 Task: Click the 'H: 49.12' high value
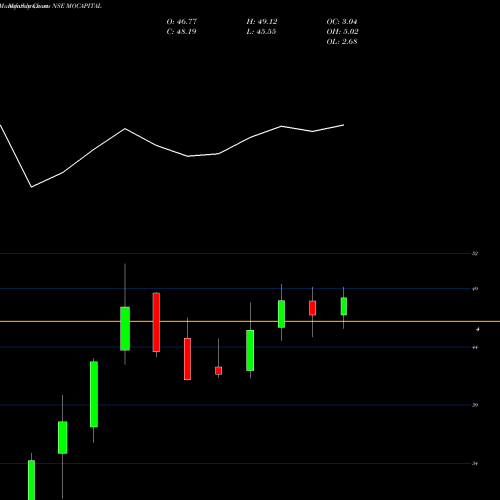coord(262,22)
